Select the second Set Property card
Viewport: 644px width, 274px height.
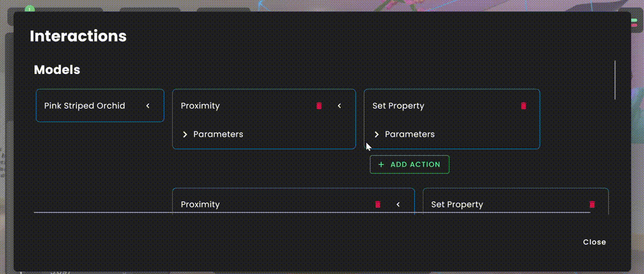coord(515,202)
